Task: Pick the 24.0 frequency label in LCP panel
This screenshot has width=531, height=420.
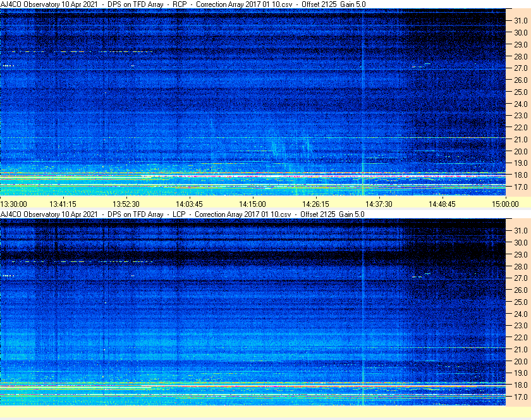Action: pos(521,314)
